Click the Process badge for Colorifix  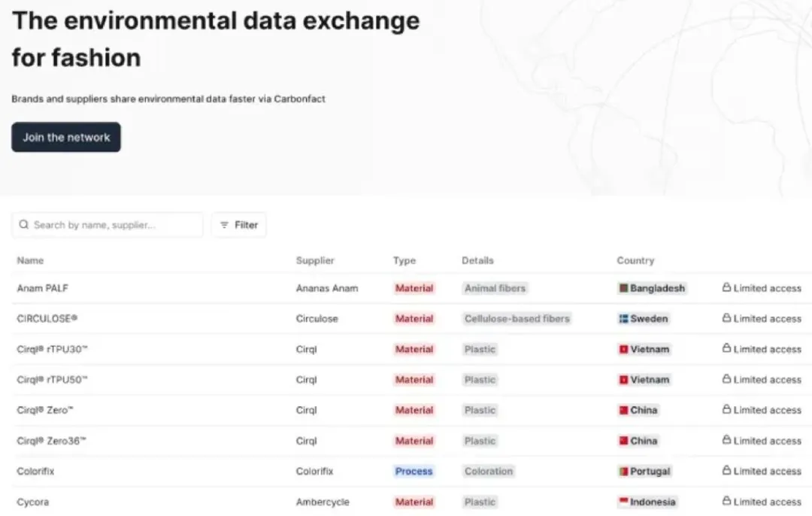[x=414, y=471]
